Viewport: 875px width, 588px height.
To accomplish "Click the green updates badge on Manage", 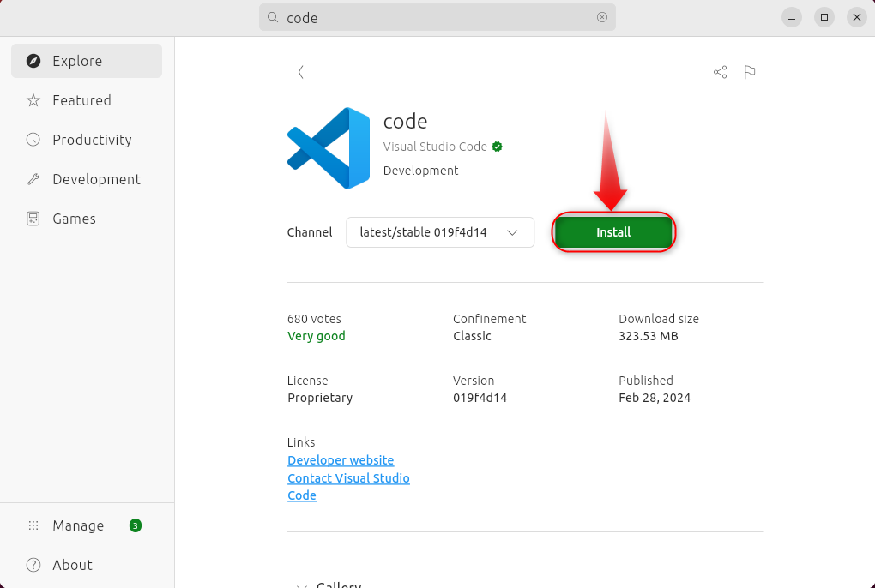I will (x=136, y=525).
